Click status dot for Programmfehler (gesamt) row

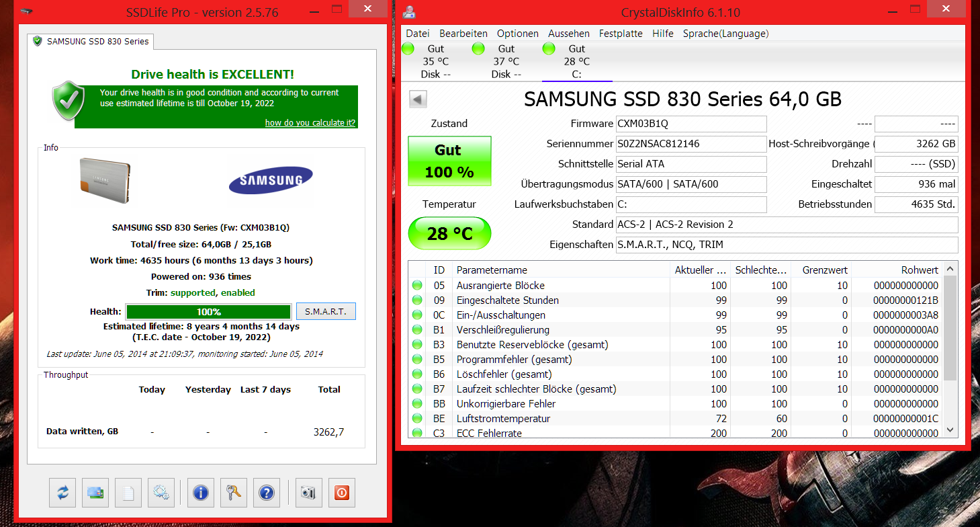(418, 360)
